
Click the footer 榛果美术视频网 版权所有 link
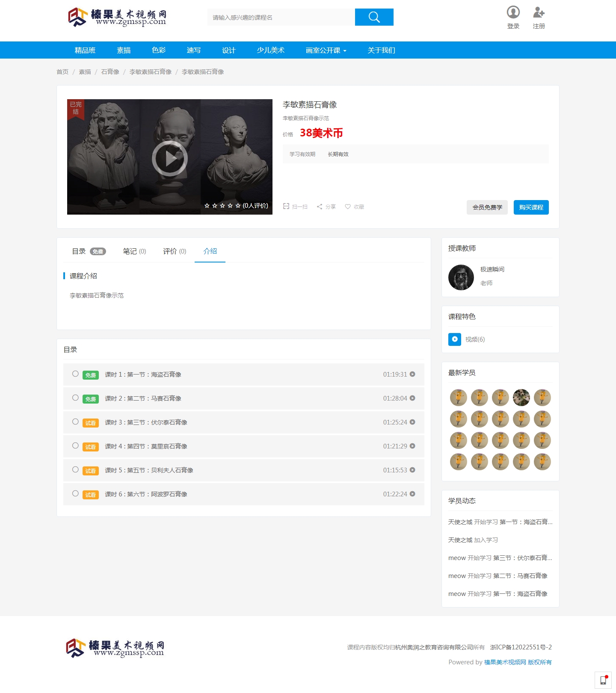[x=518, y=662]
